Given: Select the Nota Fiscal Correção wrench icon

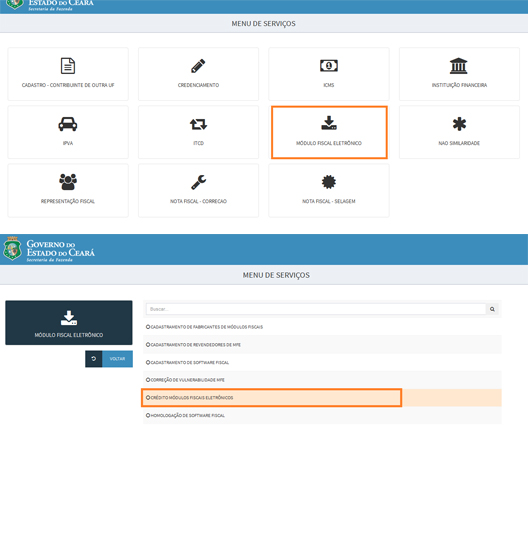Looking at the screenshot, I should click(198, 182).
